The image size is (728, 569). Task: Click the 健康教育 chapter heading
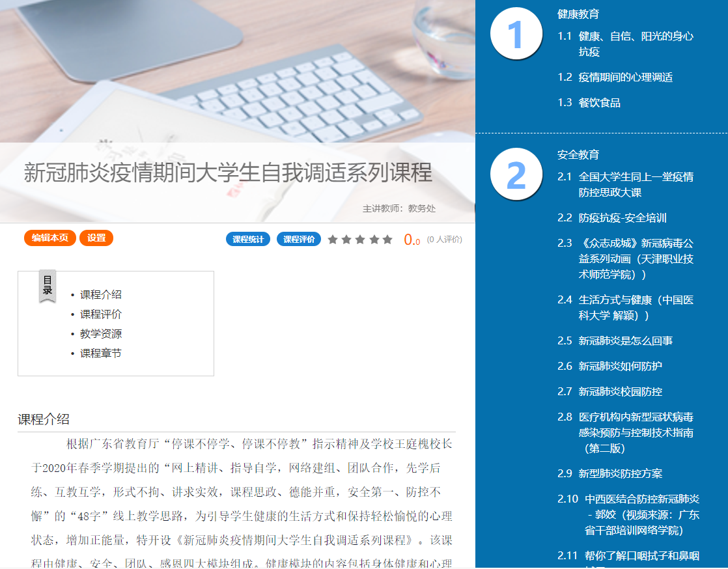coord(578,14)
